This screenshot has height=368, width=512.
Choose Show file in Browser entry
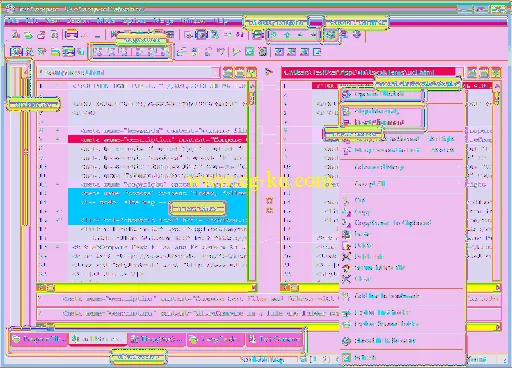(x=402, y=340)
